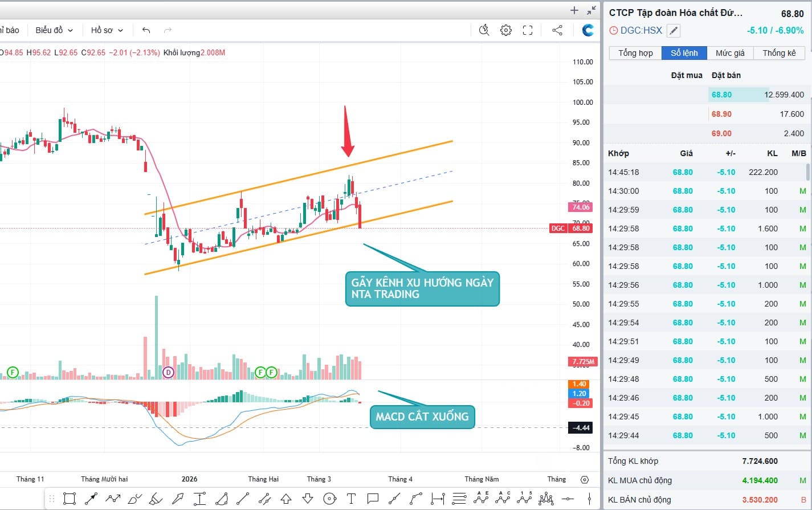
Task: Select the highlighter tool
Action: [x=156, y=499]
